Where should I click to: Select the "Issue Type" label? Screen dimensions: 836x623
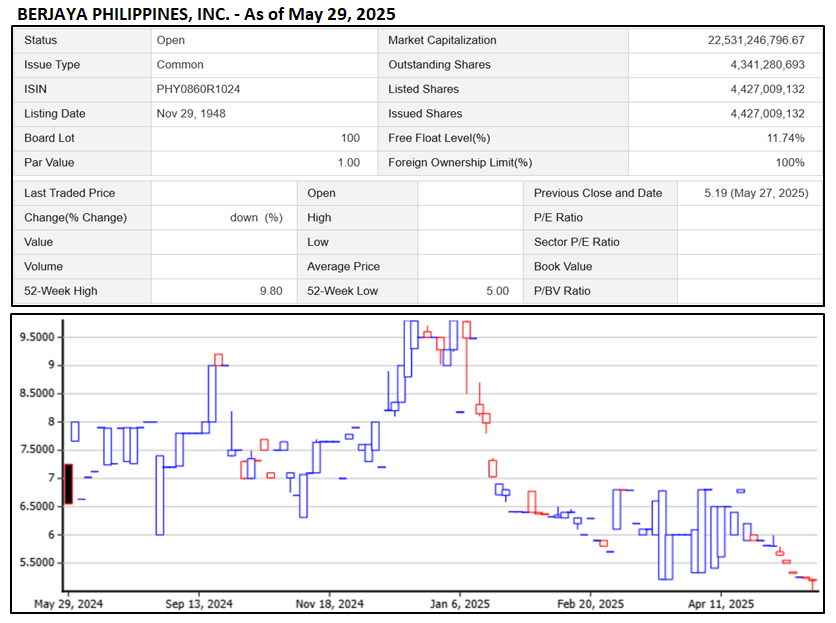pos(52,65)
